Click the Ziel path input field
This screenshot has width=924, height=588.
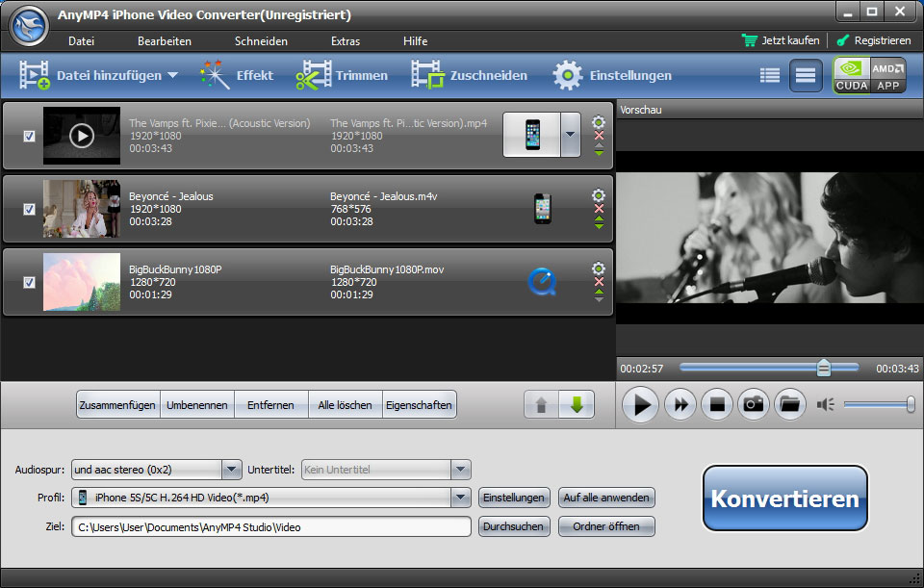click(x=271, y=526)
